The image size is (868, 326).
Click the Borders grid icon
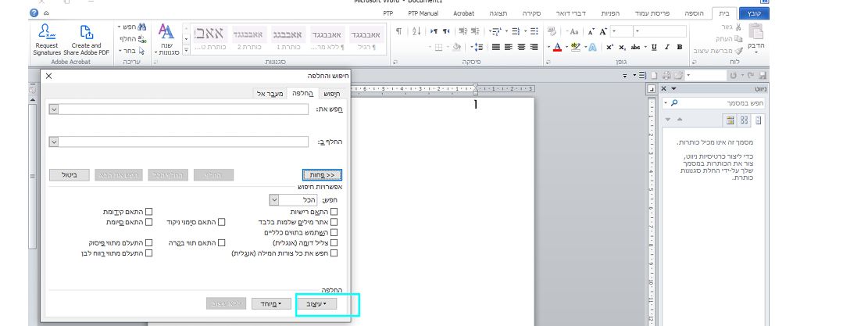[438, 47]
